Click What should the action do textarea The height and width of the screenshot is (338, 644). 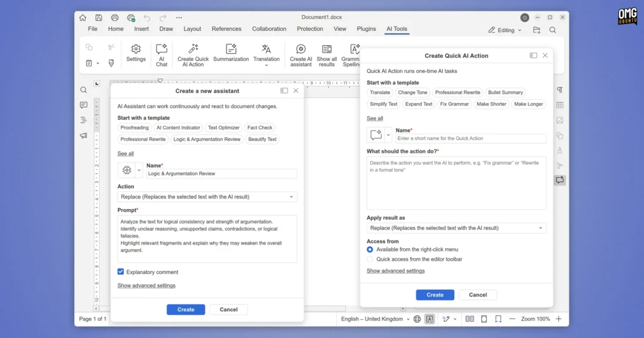tap(457, 183)
